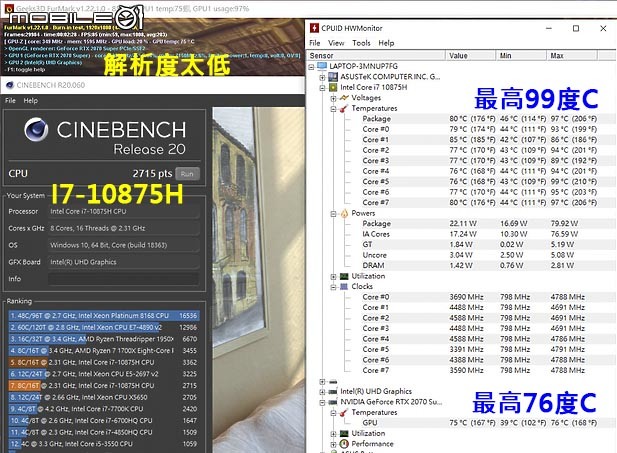
Task: Click the Cinebench logo sphere
Action: (x=36, y=129)
